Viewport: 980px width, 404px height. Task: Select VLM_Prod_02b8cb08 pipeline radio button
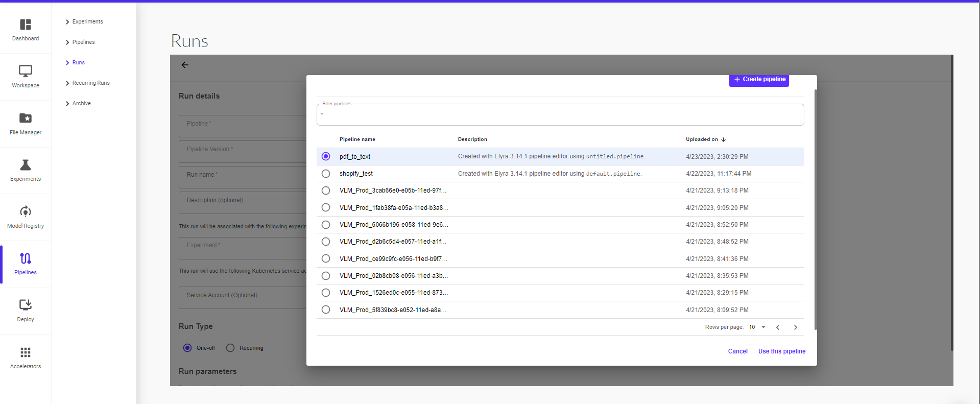(326, 276)
